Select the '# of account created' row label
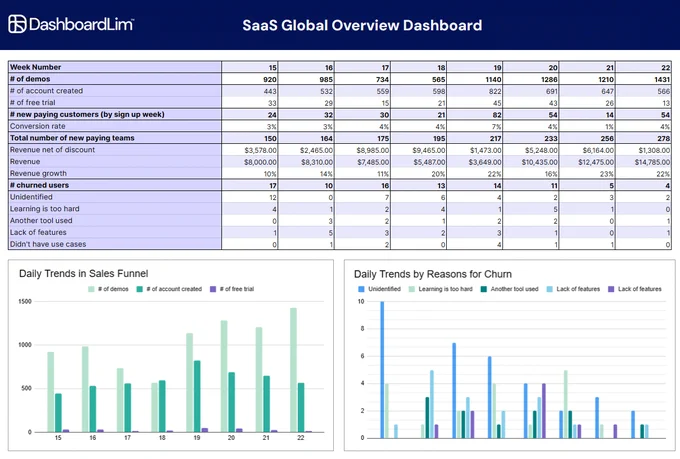 [46, 91]
